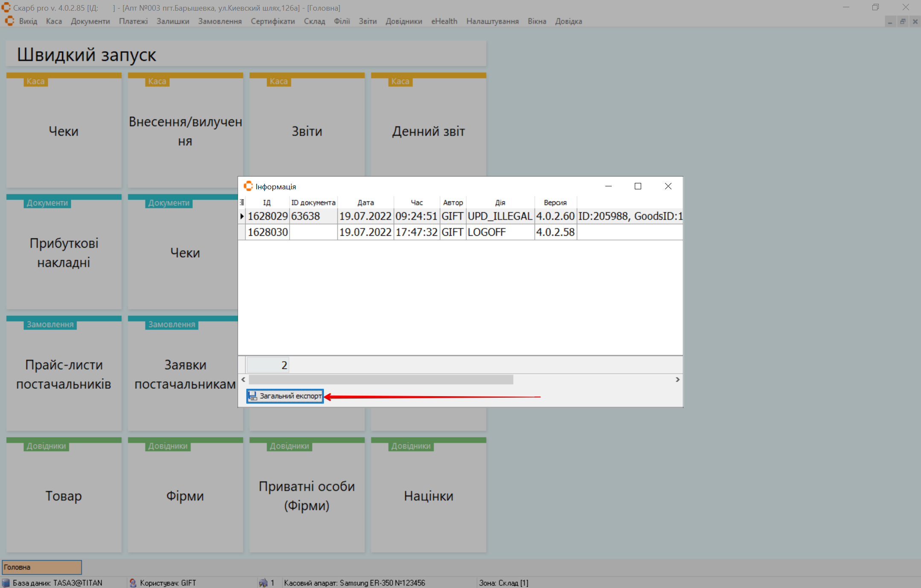
Task: Click the Скарб logo icon beside Вихід
Action: 9,21
